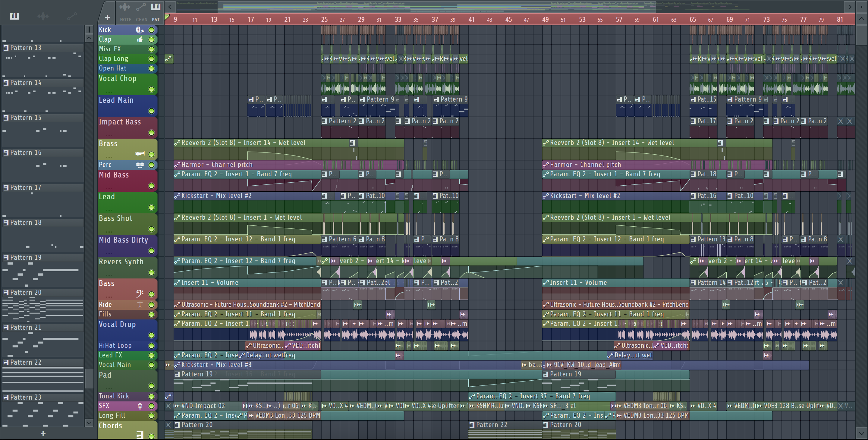Mute the Lead Main track
The height and width of the screenshot is (440, 868).
152,111
